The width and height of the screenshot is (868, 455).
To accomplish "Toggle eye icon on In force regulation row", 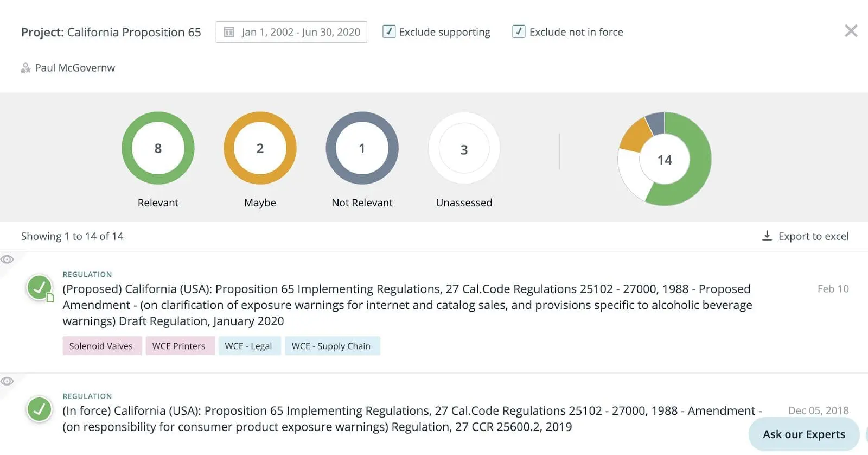I will (x=7, y=381).
